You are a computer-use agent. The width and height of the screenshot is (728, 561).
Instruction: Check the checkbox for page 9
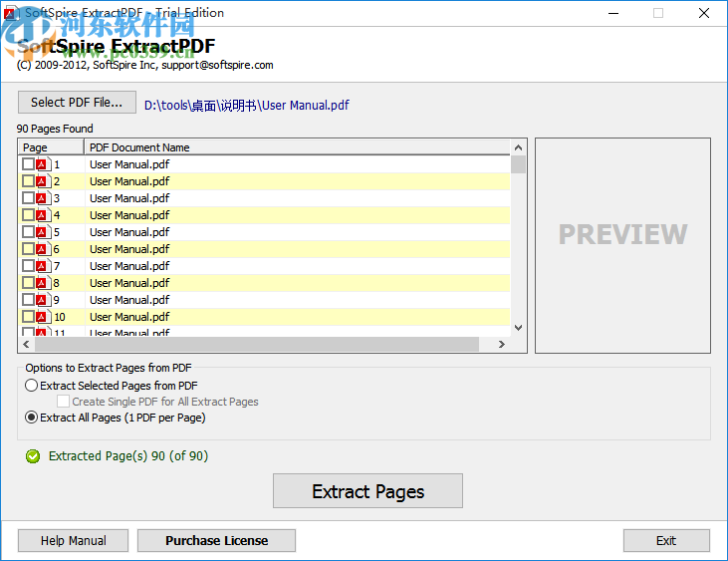(28, 300)
